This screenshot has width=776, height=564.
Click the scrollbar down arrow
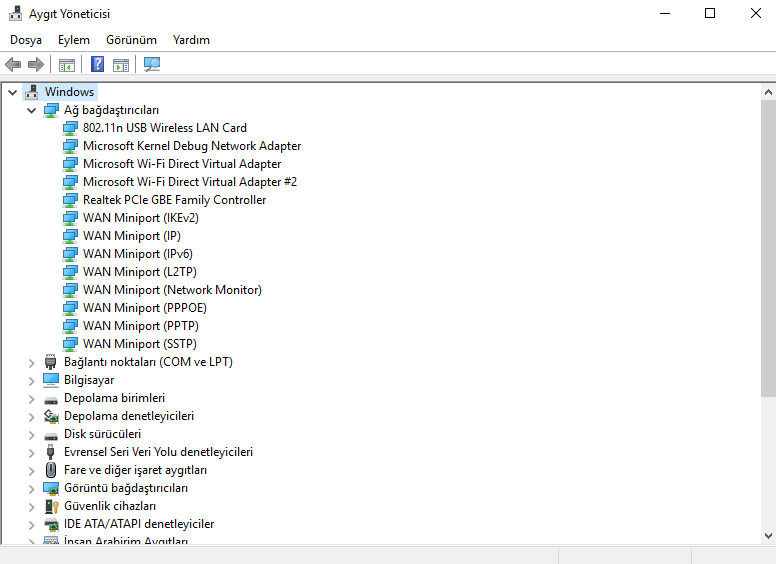(768, 536)
